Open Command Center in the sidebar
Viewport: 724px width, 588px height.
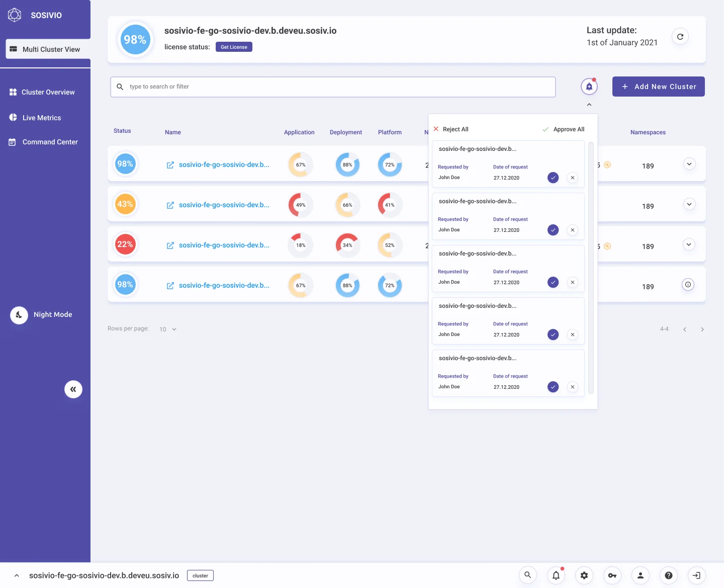(43, 142)
